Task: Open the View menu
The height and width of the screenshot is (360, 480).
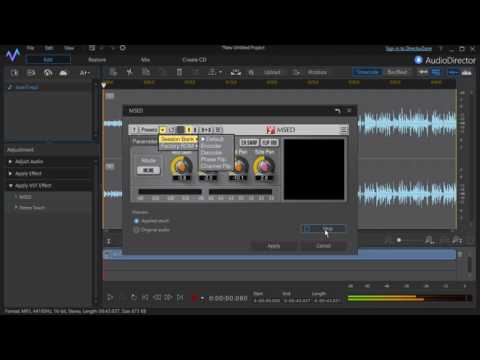Action: tap(69, 48)
